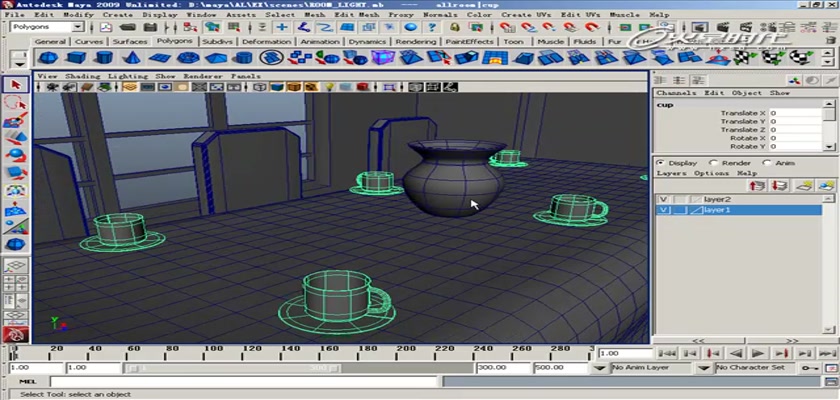Select the Anim radio button
Viewport: 840px width, 400px height.
(766, 163)
